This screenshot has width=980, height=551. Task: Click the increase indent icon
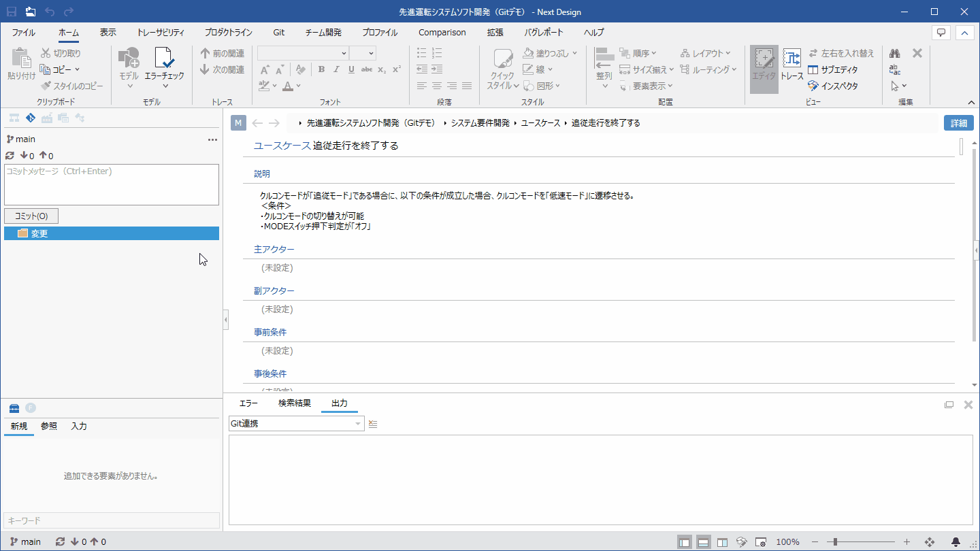click(x=437, y=69)
